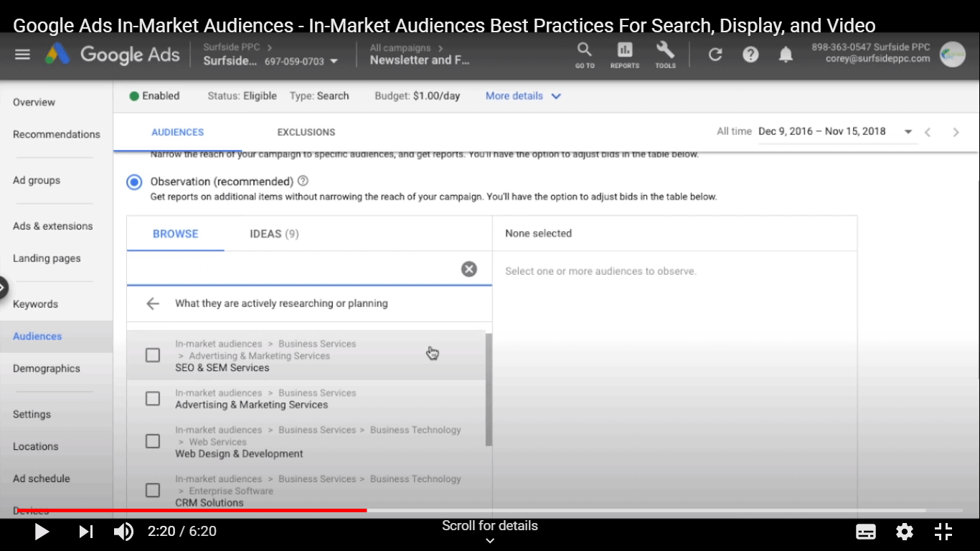Open Locations in the sidebar
980x551 pixels.
36,446
